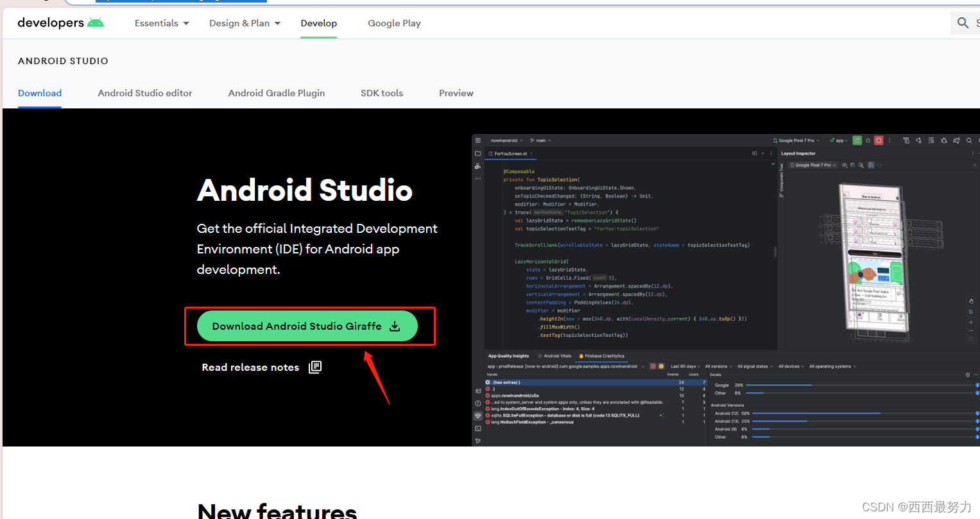This screenshot has width=980, height=519.
Task: Select the Android Vitals tab
Action: coord(555,356)
